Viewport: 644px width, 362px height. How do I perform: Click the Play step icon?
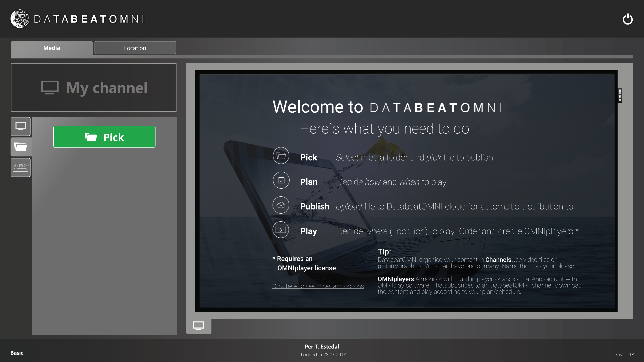281,230
